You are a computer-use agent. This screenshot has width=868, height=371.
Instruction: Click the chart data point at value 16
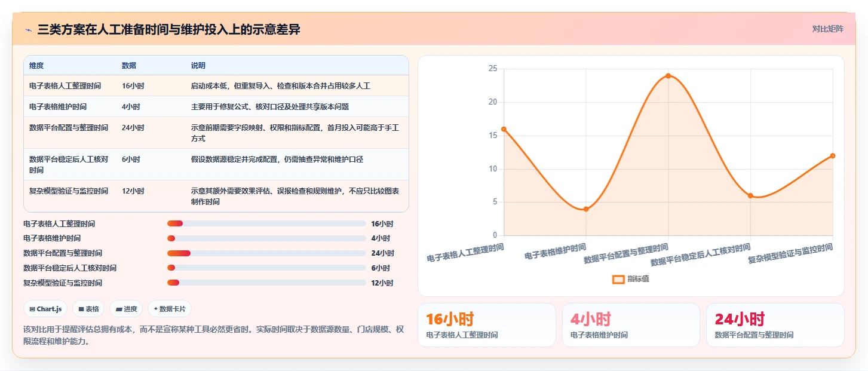point(504,129)
